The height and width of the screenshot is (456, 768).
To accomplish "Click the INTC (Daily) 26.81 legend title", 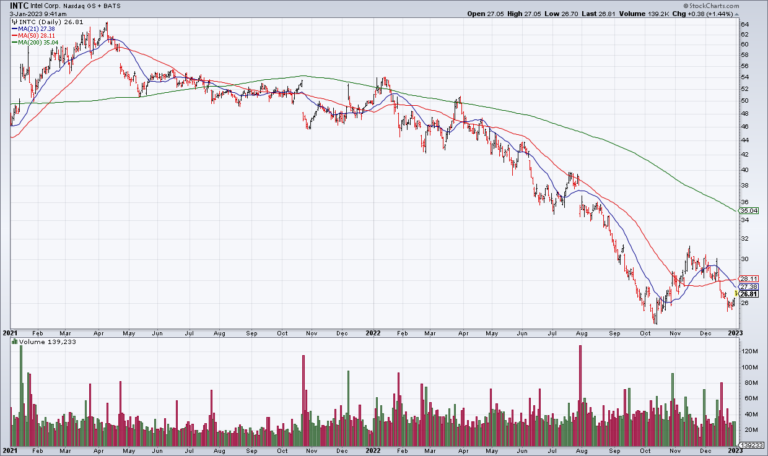I will (51, 23).
